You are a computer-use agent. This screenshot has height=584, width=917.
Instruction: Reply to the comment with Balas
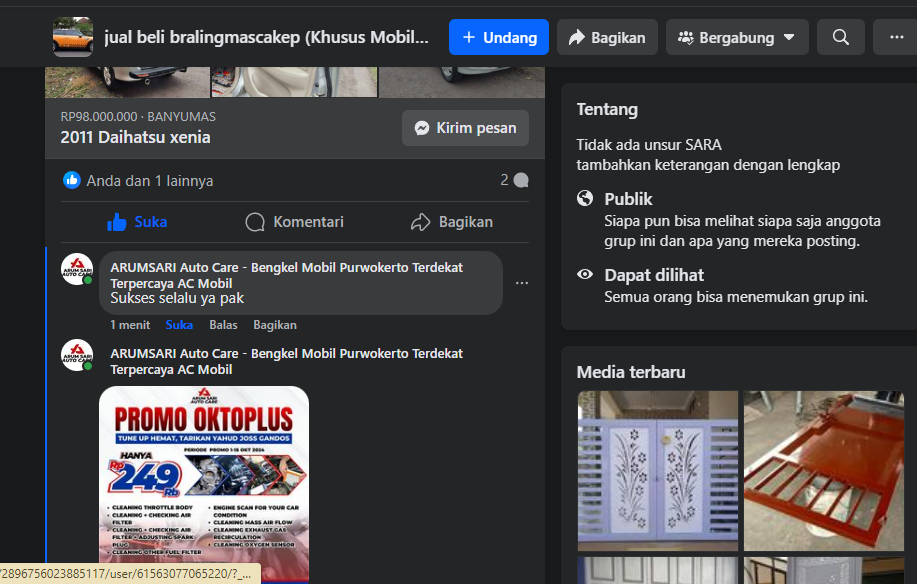click(x=223, y=325)
